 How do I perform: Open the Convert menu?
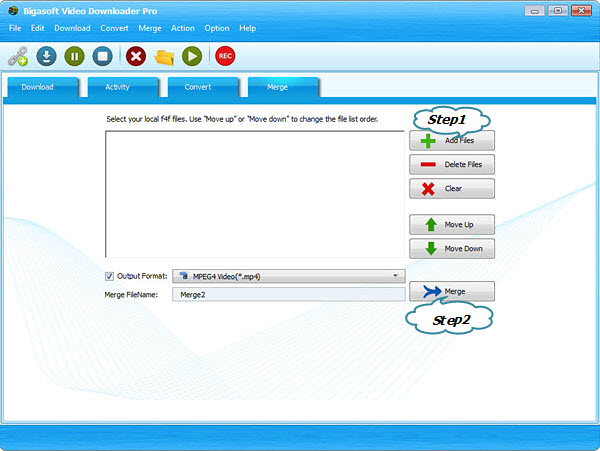(114, 28)
